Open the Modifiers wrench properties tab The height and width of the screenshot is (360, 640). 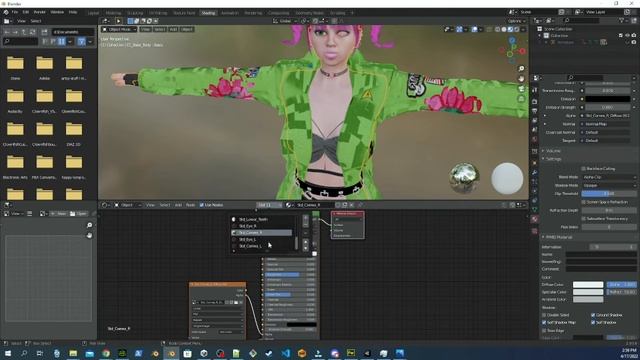tap(535, 173)
